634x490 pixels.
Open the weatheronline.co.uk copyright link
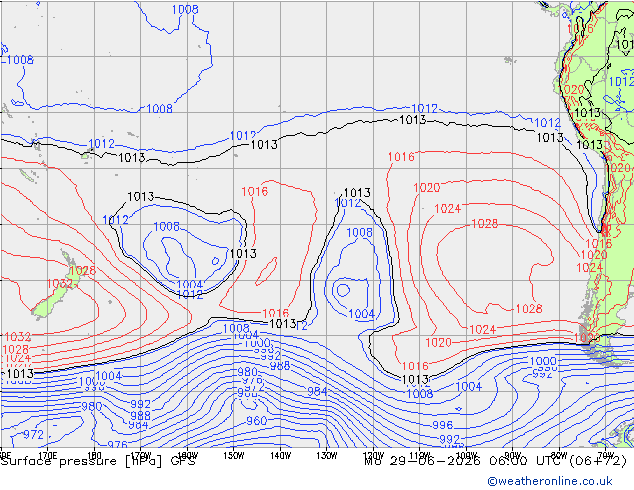click(x=549, y=481)
